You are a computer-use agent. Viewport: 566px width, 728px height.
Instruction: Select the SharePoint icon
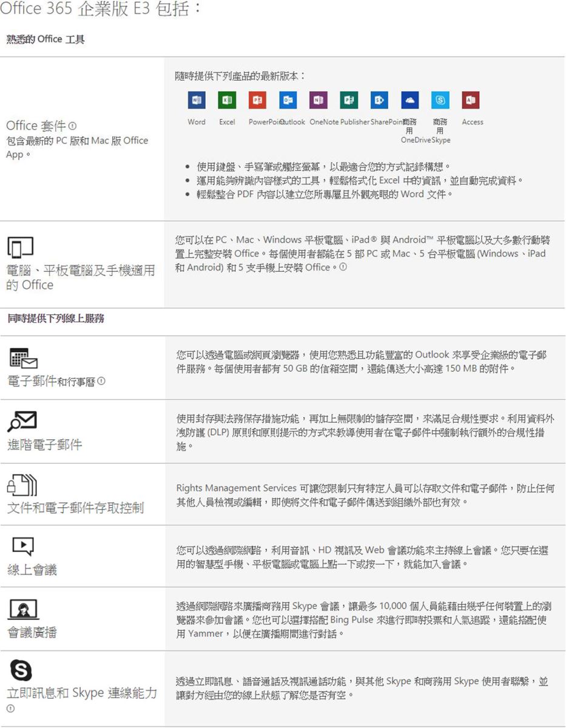(379, 100)
